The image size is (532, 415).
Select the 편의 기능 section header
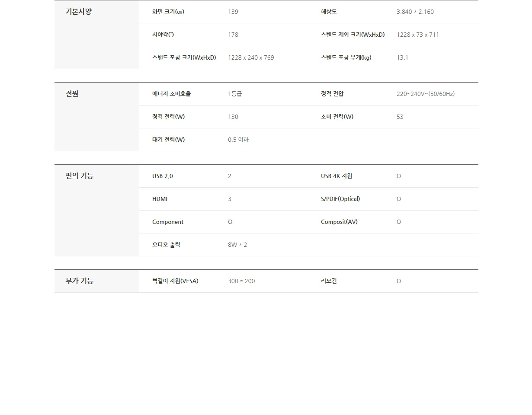[79, 176]
